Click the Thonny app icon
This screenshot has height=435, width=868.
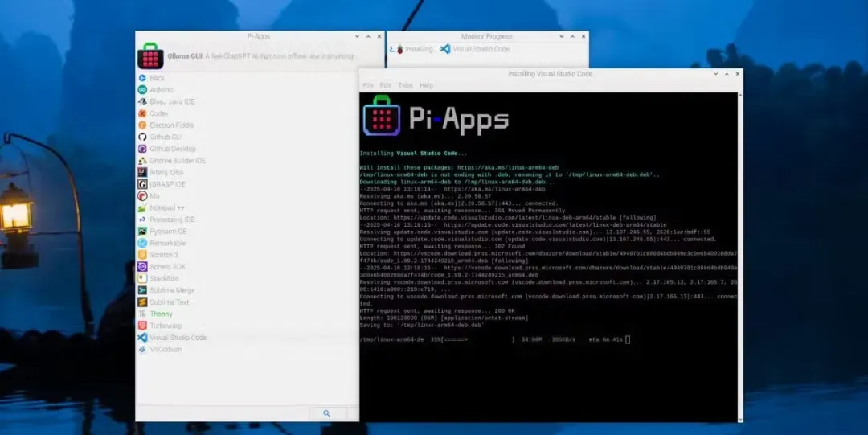point(142,314)
